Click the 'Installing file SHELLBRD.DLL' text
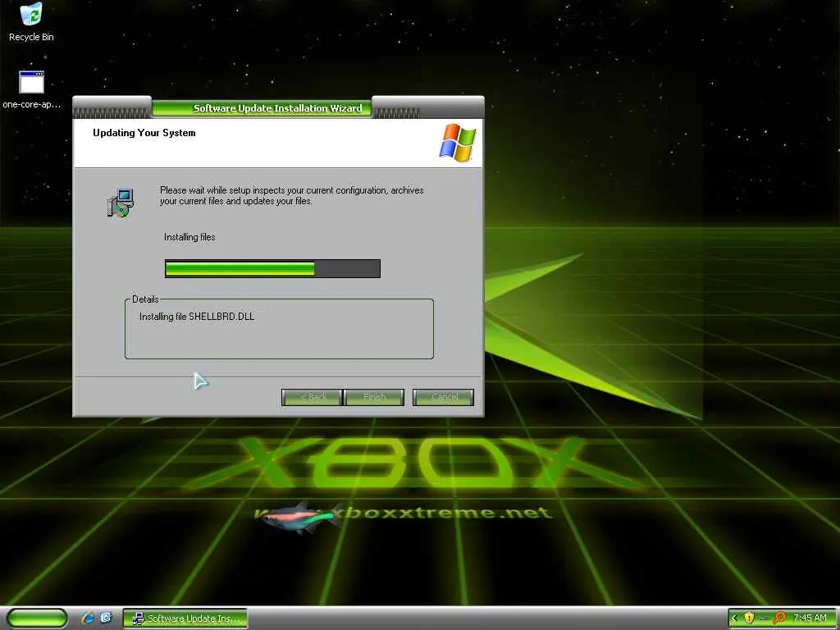Screen dimensions: 840x630 click(x=197, y=317)
